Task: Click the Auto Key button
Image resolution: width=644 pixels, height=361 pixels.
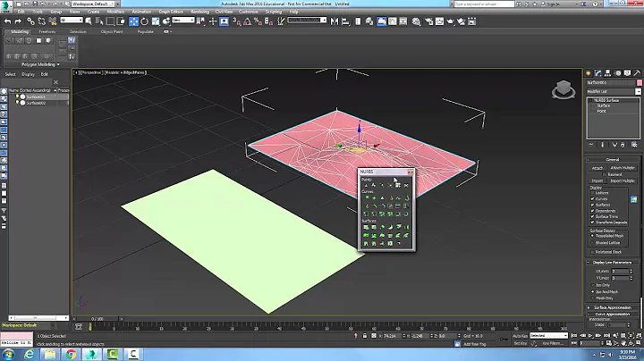Action: pos(520,336)
